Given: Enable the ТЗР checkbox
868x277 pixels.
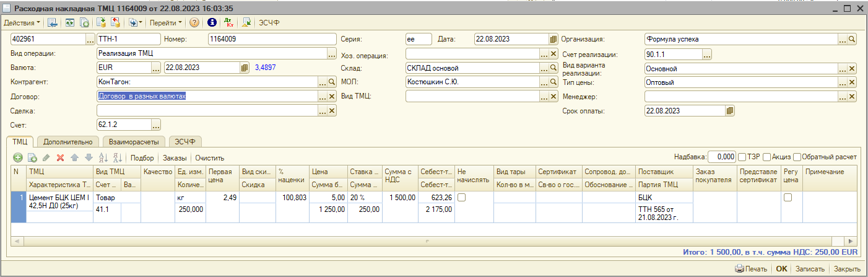Looking at the screenshot, I should pos(742,157).
